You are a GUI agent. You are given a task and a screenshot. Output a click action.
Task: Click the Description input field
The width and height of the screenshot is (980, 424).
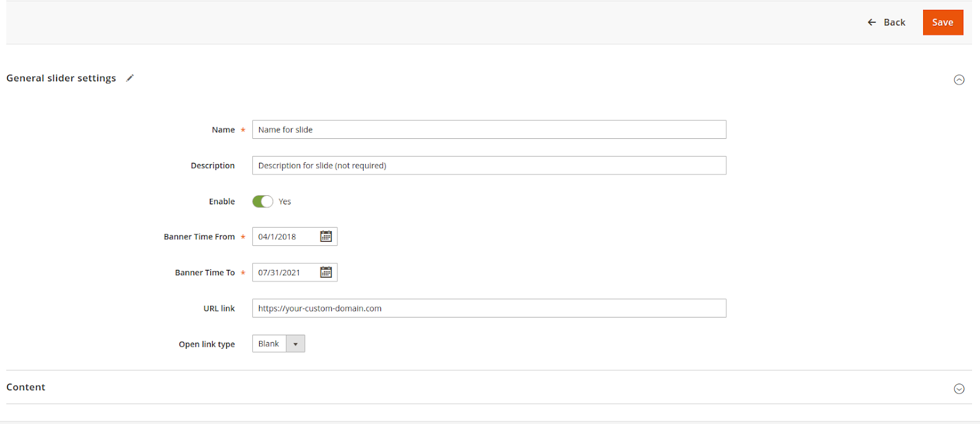pyautogui.click(x=489, y=165)
